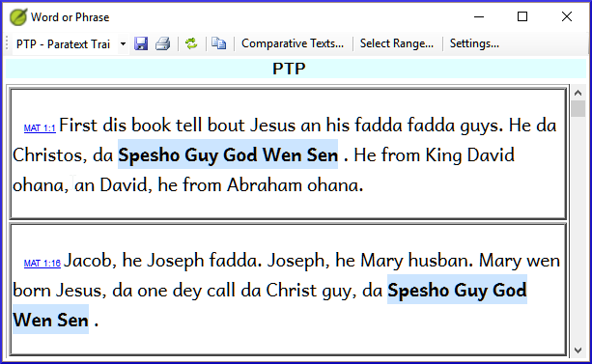
Task: Close the Word or Phrase window
Action: 567,16
